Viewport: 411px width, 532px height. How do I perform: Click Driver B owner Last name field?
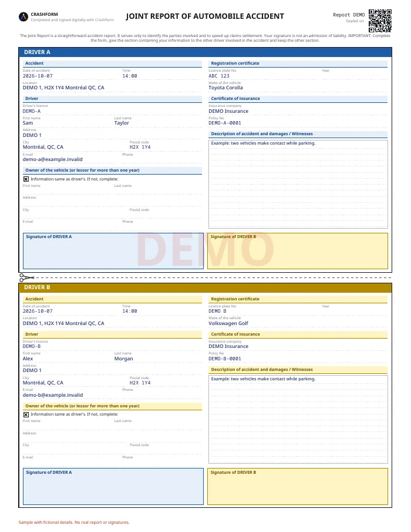tap(158, 426)
